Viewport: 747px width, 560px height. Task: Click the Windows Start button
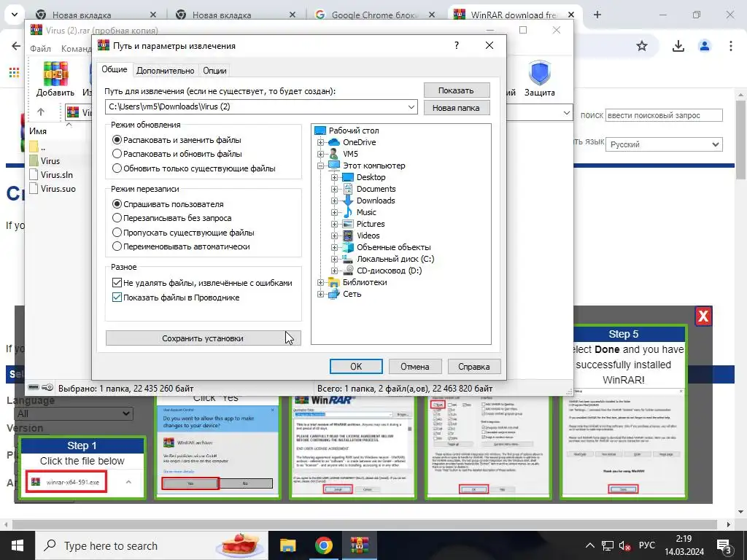pyautogui.click(x=18, y=545)
